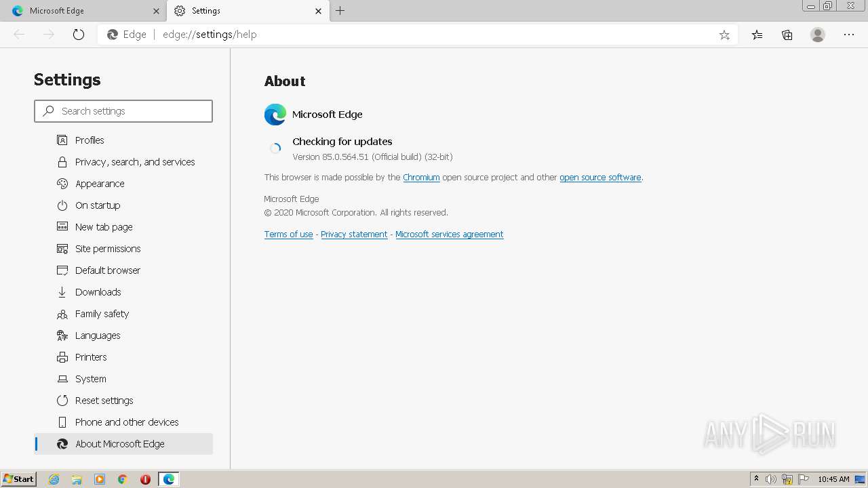Click the address bar URL edge://settings/help
The image size is (868, 488).
(x=210, y=35)
